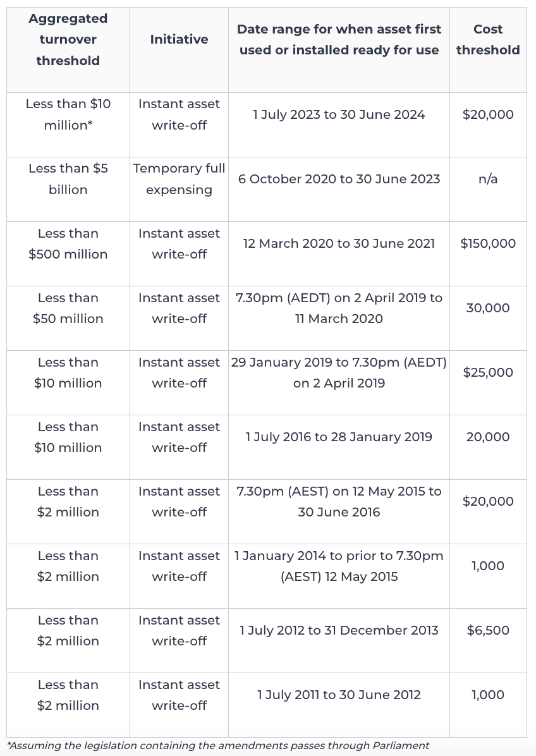Select the '1 July 2023 to 30 June 2024' cell

click(339, 114)
